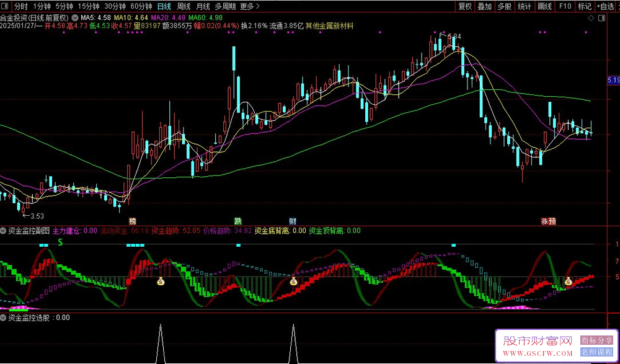The image size is (620, 364).
Task: Click the 资金底背离: 0.00 value
Action: [x=280, y=230]
